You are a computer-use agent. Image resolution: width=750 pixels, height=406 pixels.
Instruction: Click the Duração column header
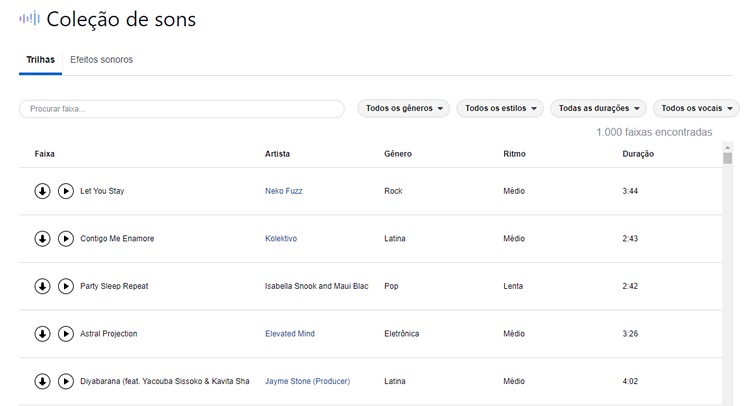tap(638, 154)
